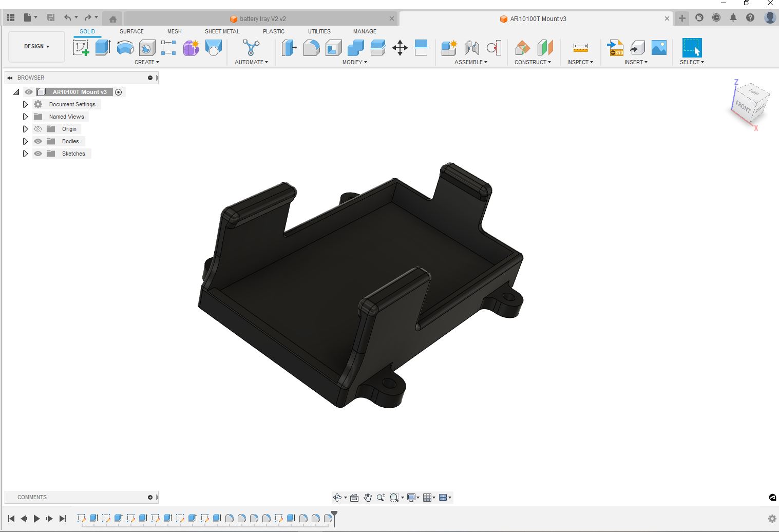Expand the Bodies tree node

tap(25, 141)
